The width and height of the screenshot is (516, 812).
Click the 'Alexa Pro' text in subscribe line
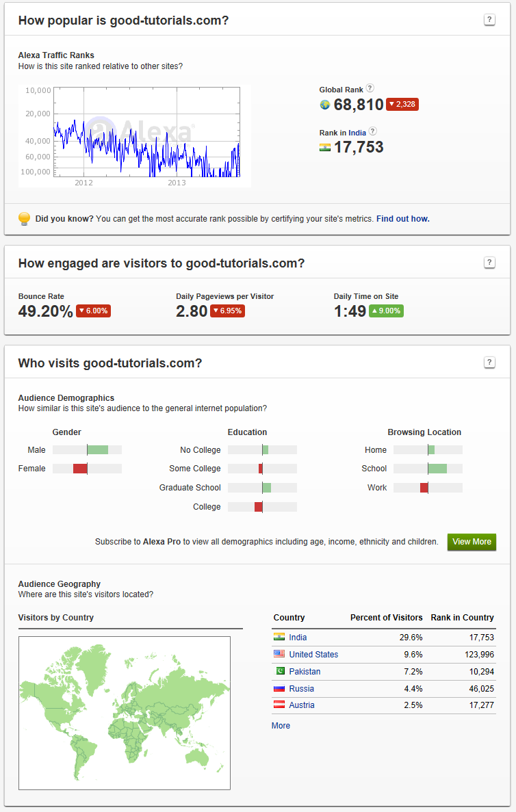pyautogui.click(x=162, y=542)
